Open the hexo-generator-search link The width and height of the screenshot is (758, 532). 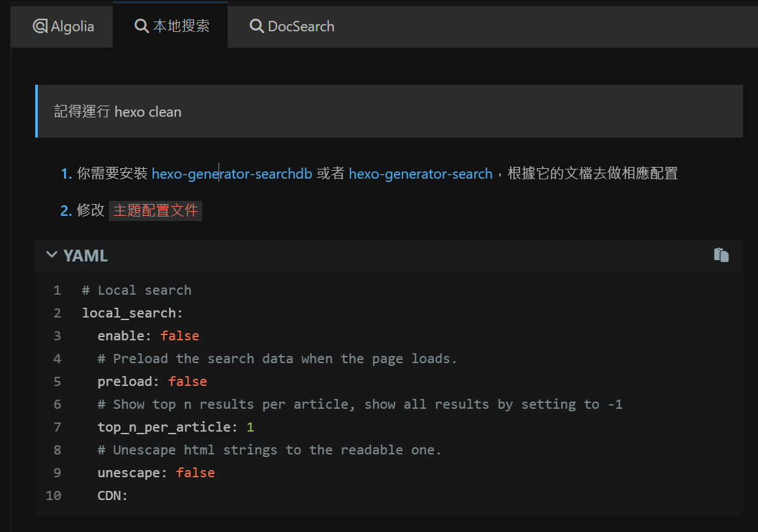pyautogui.click(x=420, y=173)
